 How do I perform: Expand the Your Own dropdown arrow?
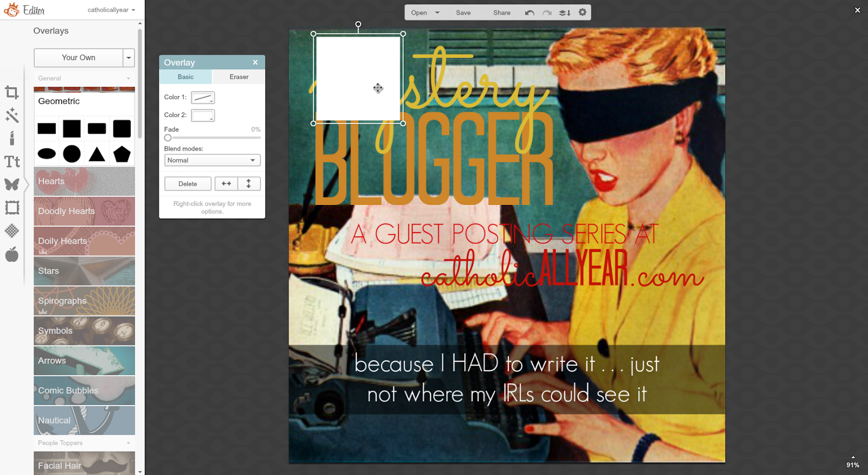[x=129, y=57]
